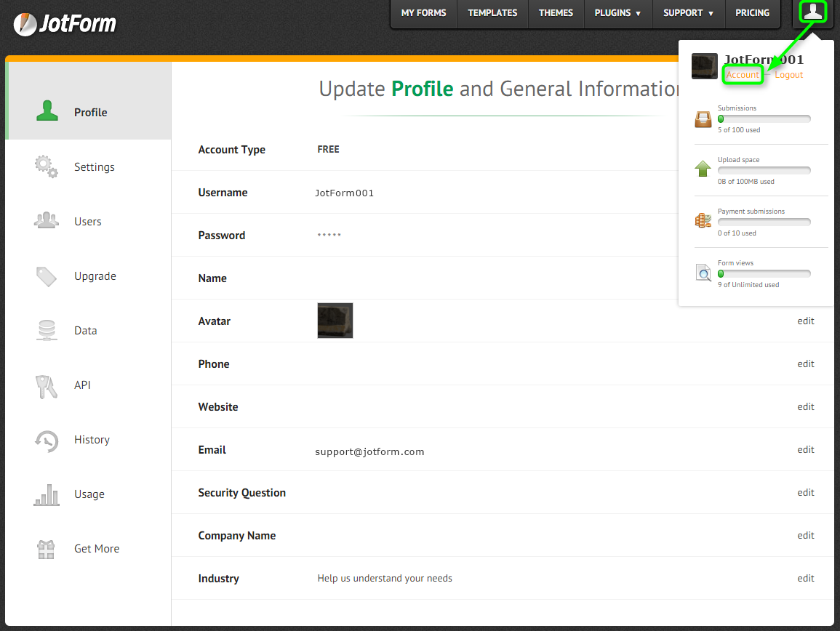Click the FREE account type value
This screenshot has height=631, width=840.
(328, 150)
